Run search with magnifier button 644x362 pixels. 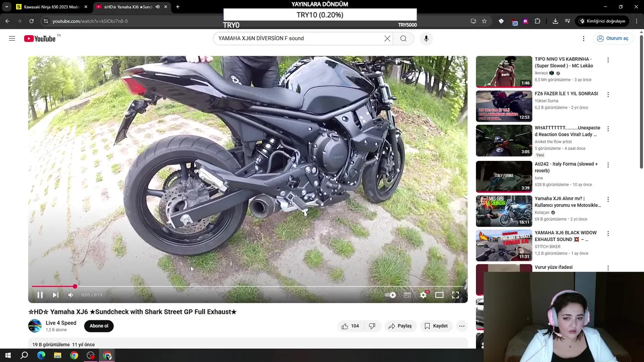pyautogui.click(x=404, y=38)
